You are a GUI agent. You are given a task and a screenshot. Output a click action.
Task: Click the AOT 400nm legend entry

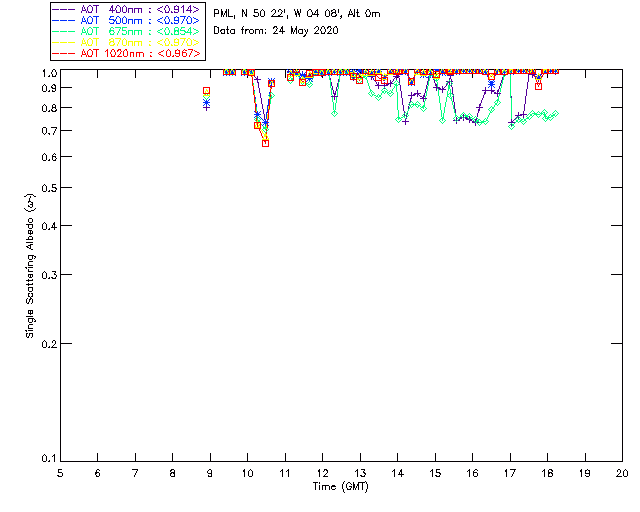tap(126, 9)
